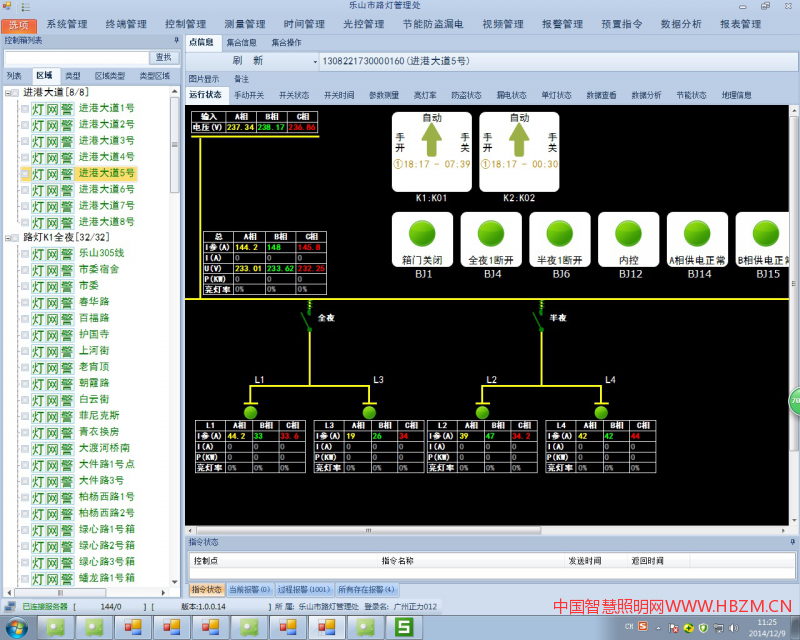Screen dimensions: 800x640
Task: Click the BJ1 箱门关闭 green indicator
Action: [421, 234]
